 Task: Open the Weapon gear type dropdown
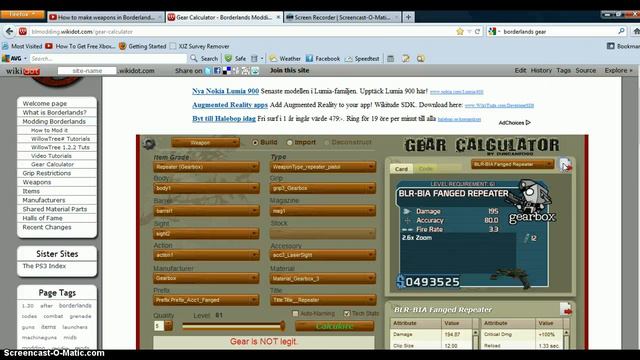point(205,142)
